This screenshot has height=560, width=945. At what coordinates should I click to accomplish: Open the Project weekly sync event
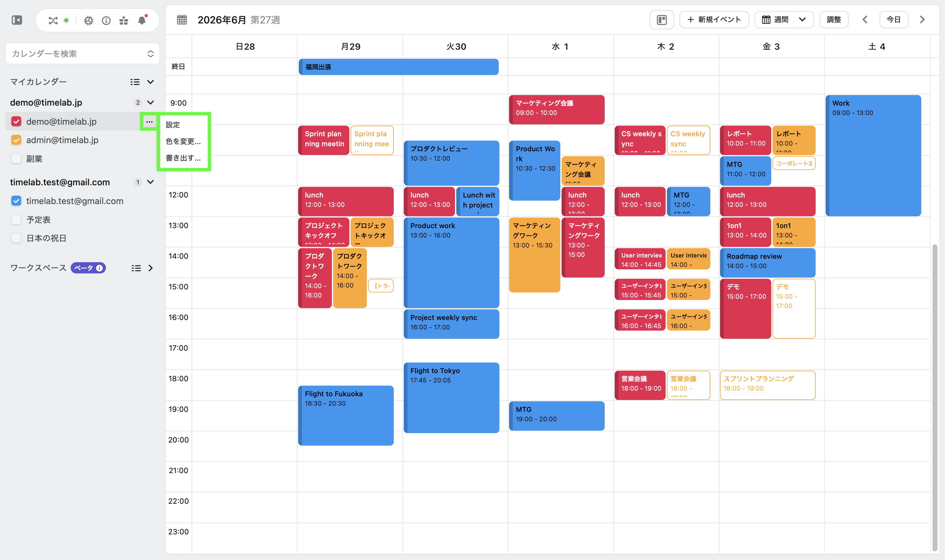(451, 324)
